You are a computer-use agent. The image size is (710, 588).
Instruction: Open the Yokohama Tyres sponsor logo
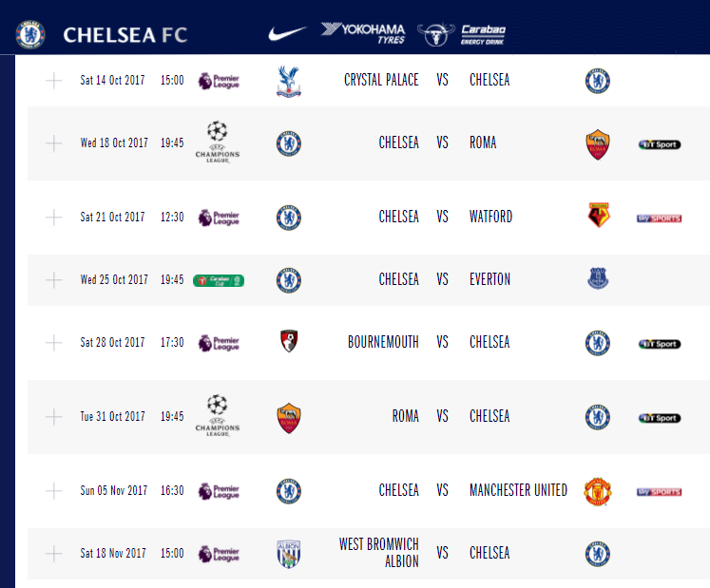pyautogui.click(x=363, y=33)
